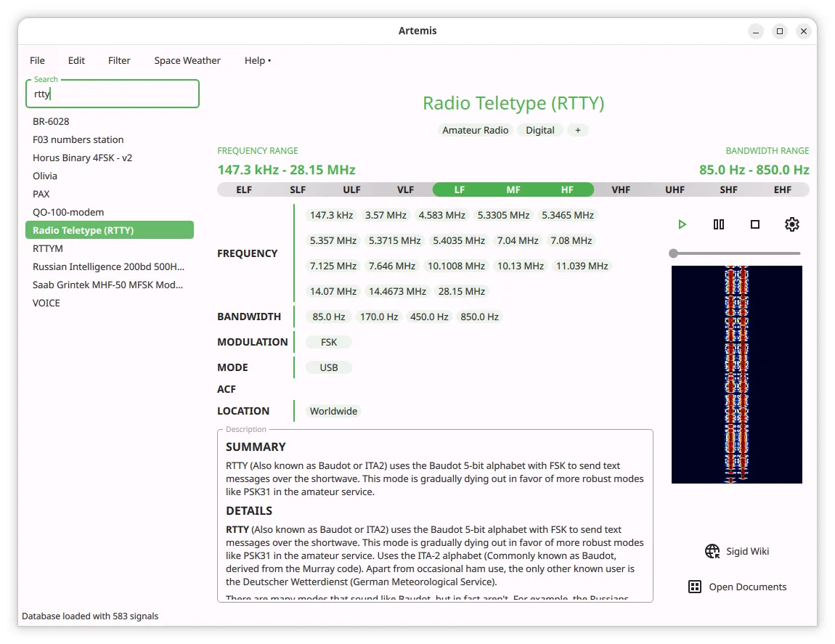Click the 11.039 MHz frequency chip
835x644 pixels.
point(582,266)
